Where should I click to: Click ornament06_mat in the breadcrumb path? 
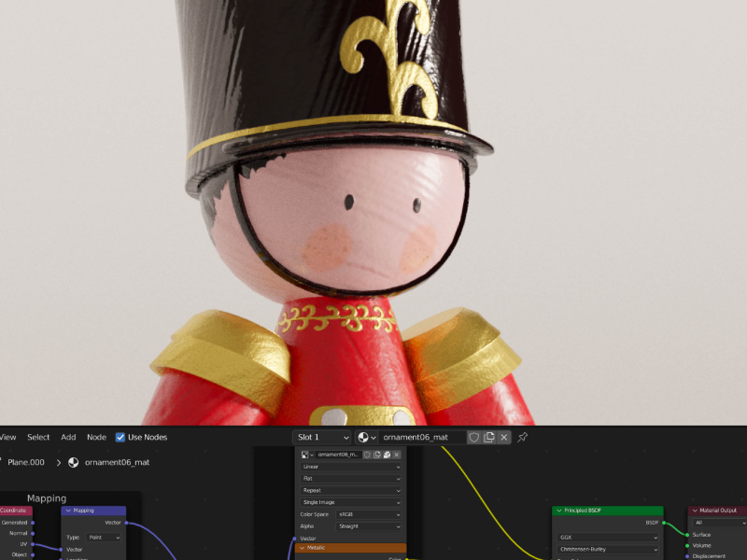click(117, 462)
